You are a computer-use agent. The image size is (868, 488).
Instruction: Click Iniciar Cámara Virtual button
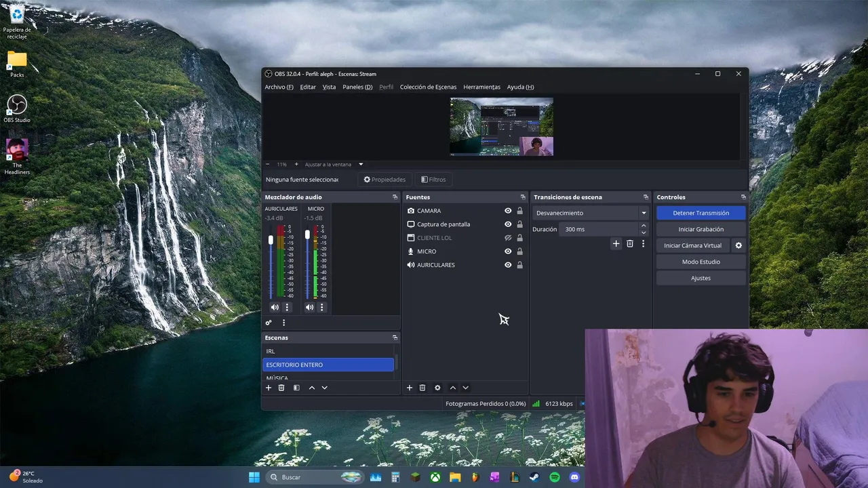692,245
